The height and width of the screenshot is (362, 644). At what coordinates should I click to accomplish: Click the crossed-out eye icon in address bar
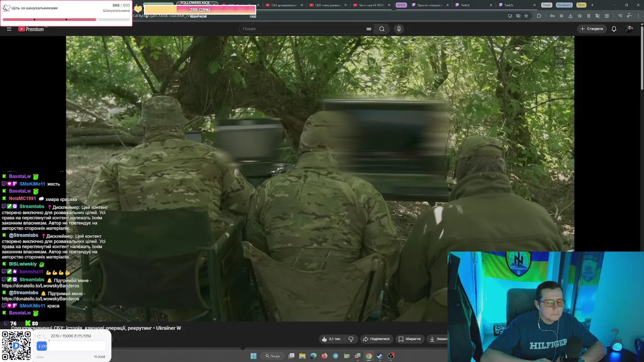[x=518, y=16]
